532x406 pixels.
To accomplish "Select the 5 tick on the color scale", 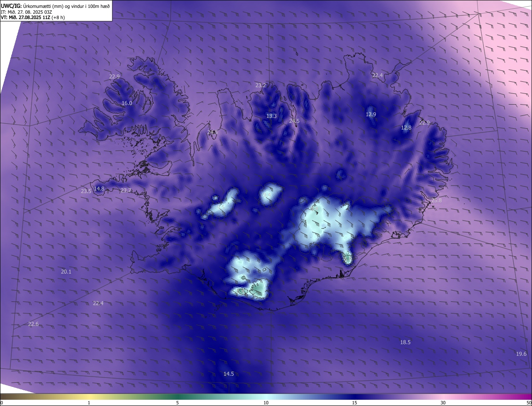I will [177, 403].
